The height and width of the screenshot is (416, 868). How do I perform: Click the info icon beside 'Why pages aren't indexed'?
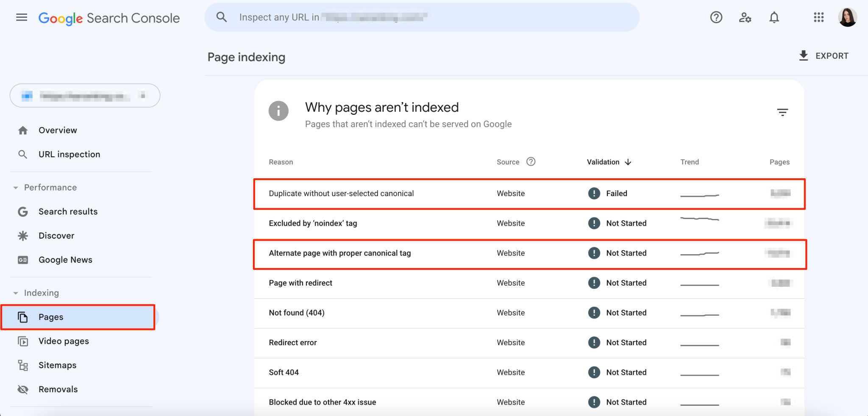pos(278,111)
